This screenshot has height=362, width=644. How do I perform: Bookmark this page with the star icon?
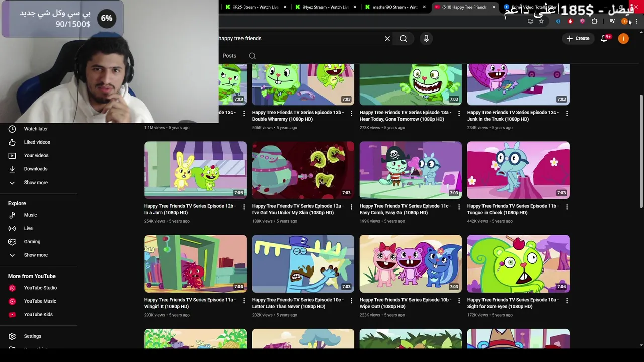(541, 21)
